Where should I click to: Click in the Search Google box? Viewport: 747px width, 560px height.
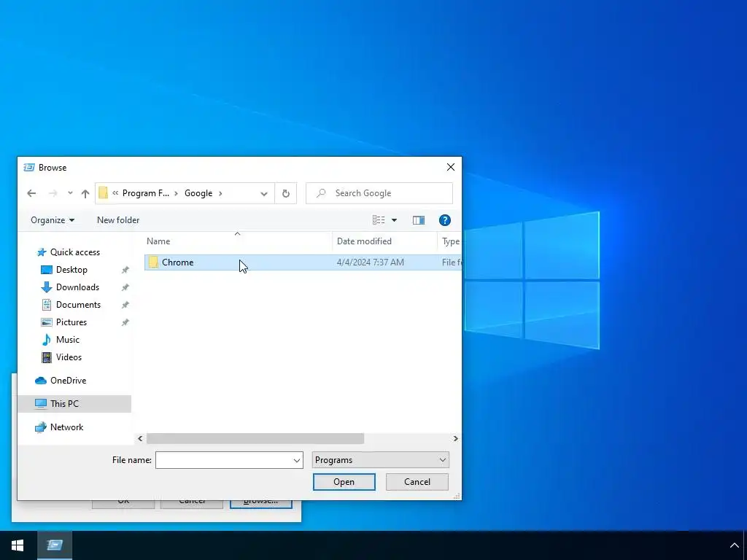tap(379, 193)
